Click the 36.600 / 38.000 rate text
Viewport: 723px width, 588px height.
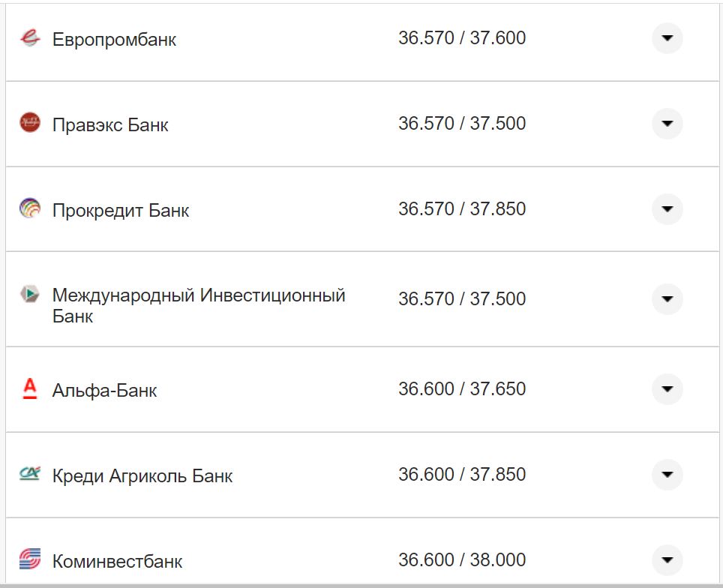[x=463, y=559]
